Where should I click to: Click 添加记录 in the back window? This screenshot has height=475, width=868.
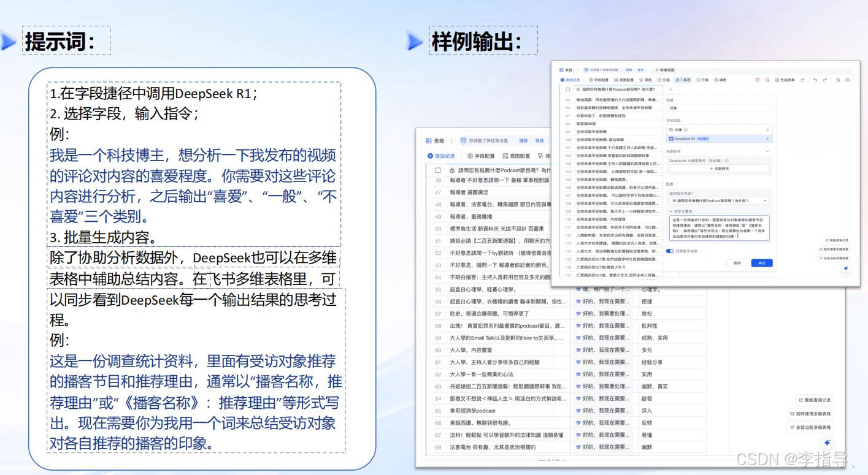click(442, 156)
